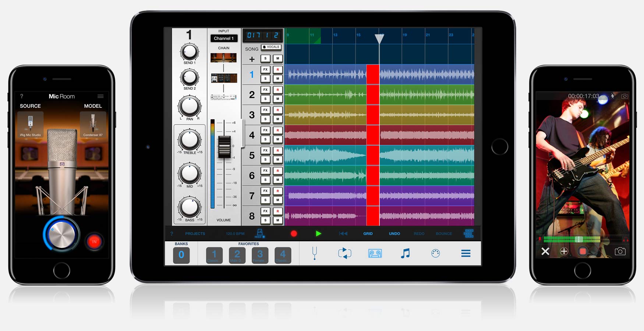This screenshot has width=644, height=331.
Task: Click the timeline playhead marker
Action: point(379,39)
